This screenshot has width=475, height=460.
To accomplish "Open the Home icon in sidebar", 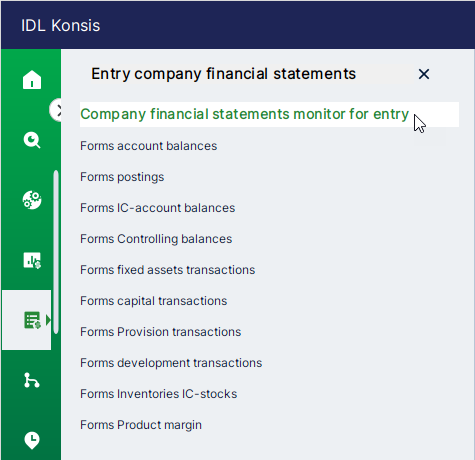I will pos(32,80).
